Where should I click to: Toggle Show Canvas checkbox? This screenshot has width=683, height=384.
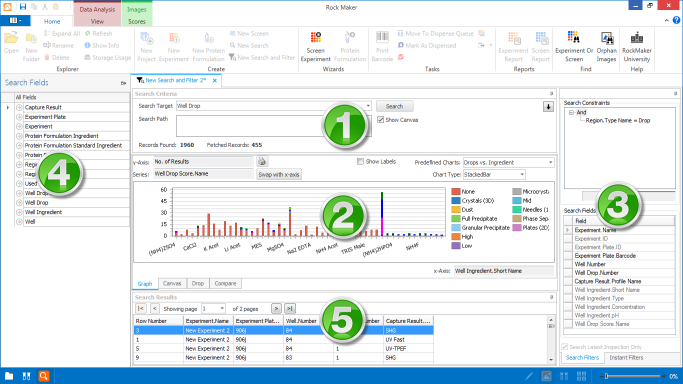[x=381, y=120]
